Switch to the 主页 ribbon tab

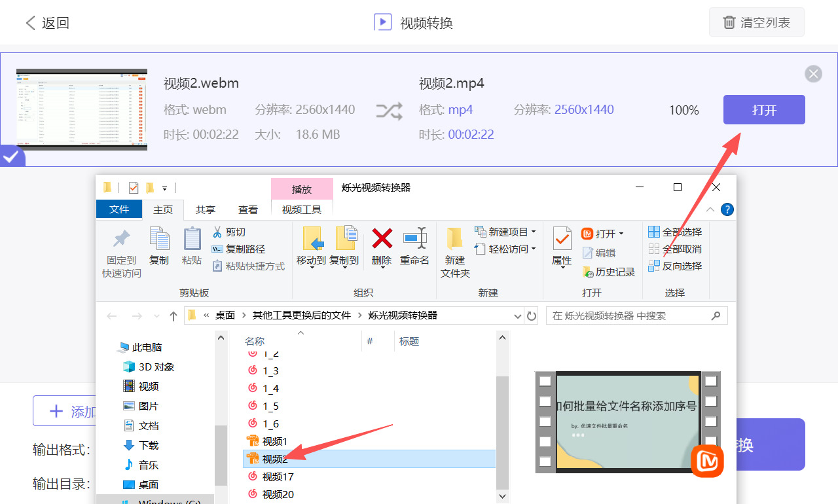point(163,209)
